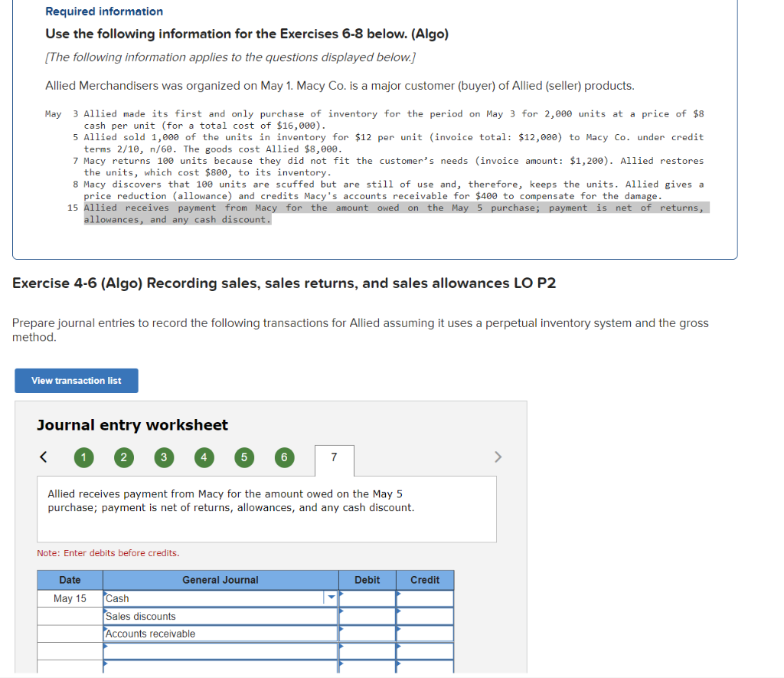Image resolution: width=784 pixels, height=678 pixels.
Task: Click the Date column header
Action: click(70, 580)
